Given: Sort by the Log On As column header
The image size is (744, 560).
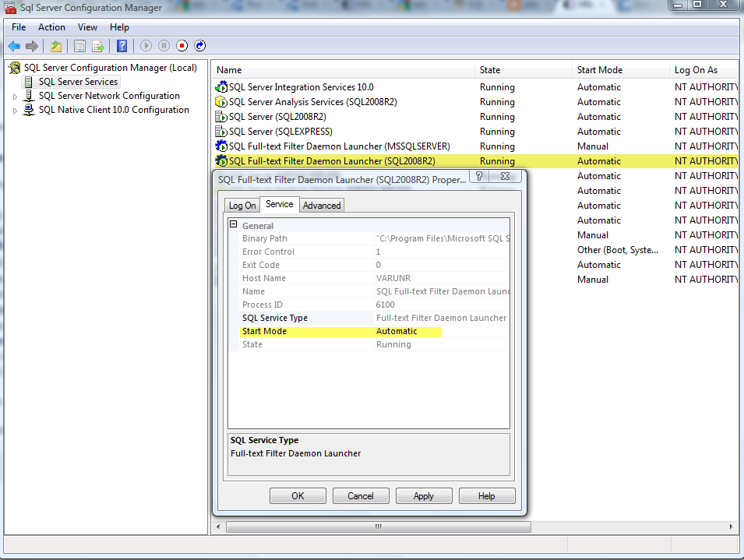Looking at the screenshot, I should [x=704, y=70].
